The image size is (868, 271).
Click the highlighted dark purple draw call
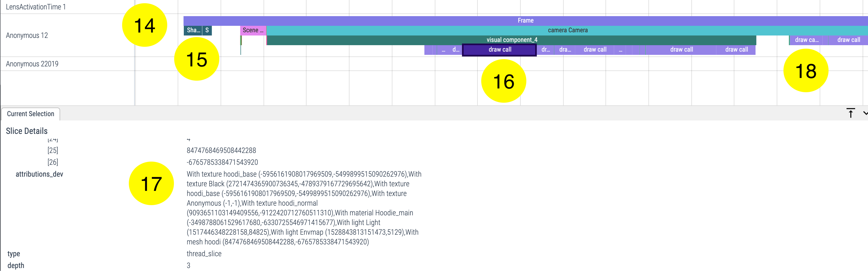point(499,50)
